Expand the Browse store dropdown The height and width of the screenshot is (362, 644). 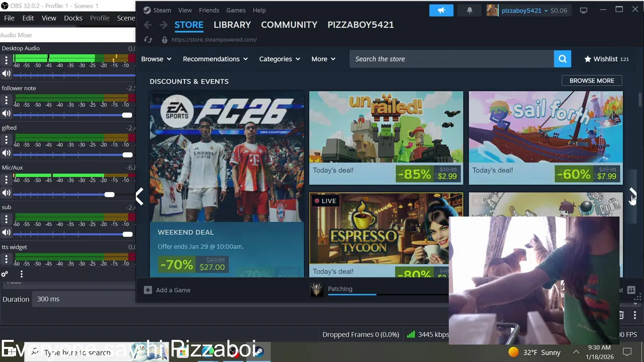(156, 59)
